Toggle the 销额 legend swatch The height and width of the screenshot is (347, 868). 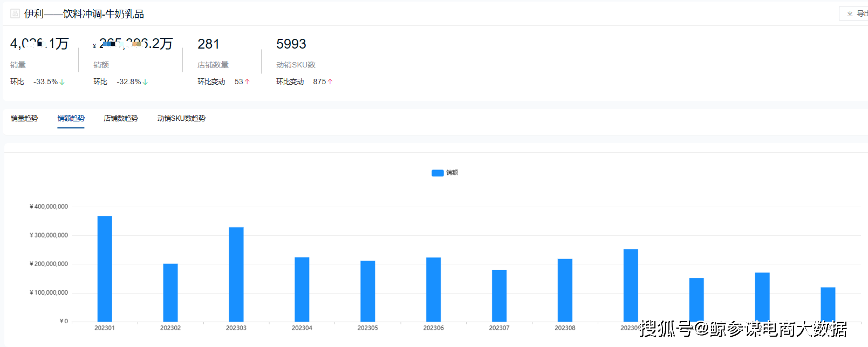pos(438,173)
